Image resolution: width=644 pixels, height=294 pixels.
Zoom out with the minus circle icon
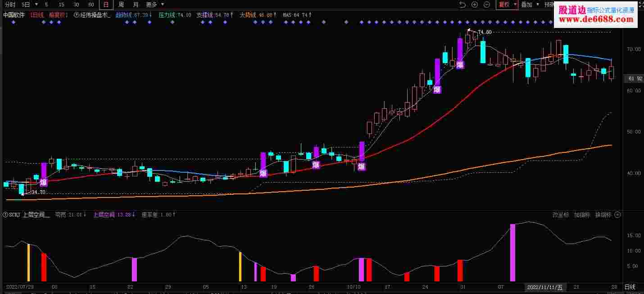487,5
